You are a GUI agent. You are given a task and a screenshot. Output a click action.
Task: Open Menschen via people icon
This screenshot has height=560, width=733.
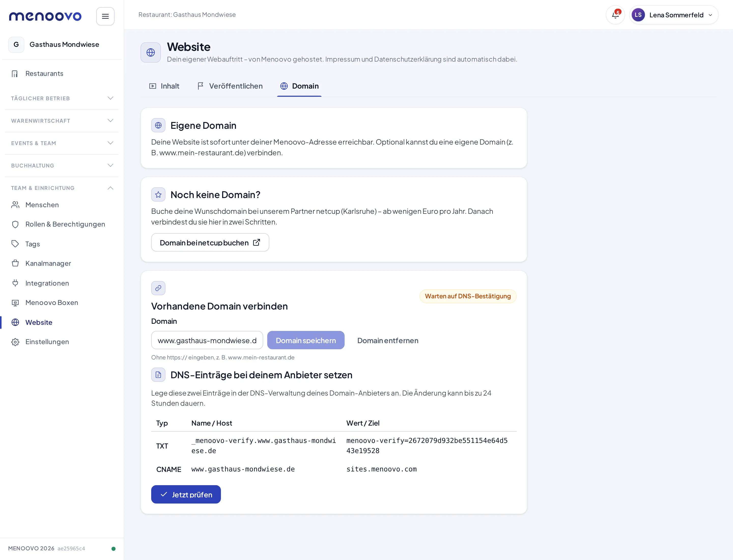click(15, 205)
